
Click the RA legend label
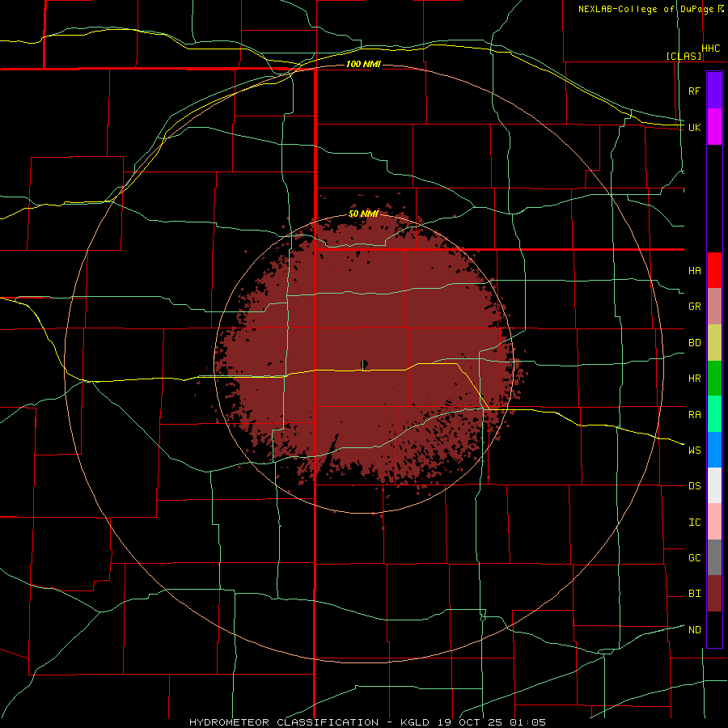tap(694, 415)
